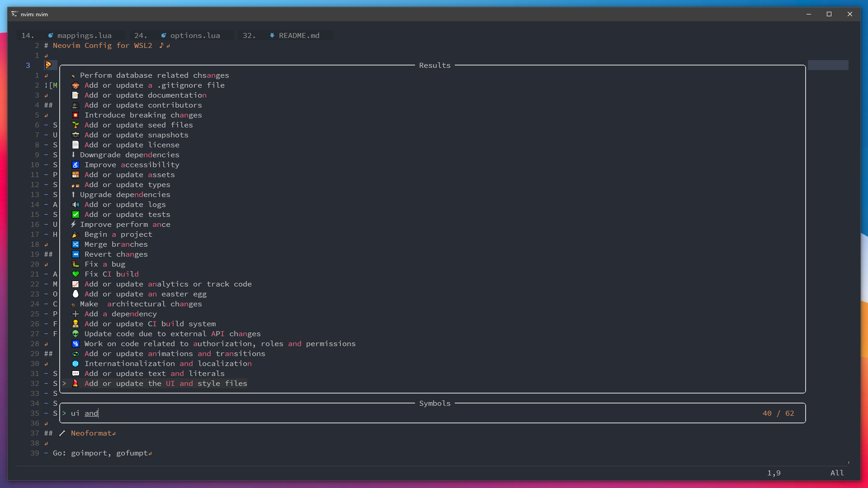Switch to the mappings.lua buffer tab
Screen dimensions: 868x488
point(84,35)
